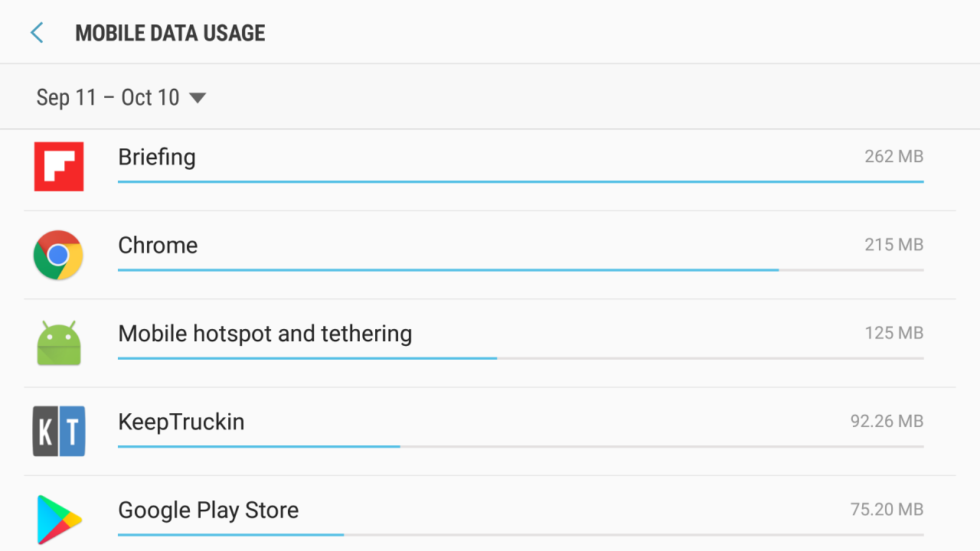Tap the Briefing Flipboard app icon

click(59, 167)
